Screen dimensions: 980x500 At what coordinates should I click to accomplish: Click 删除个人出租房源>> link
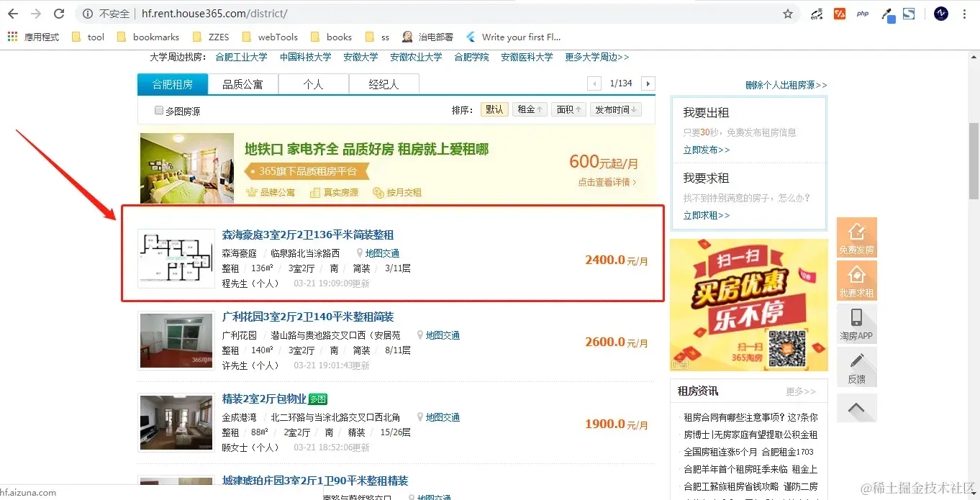pos(786,85)
